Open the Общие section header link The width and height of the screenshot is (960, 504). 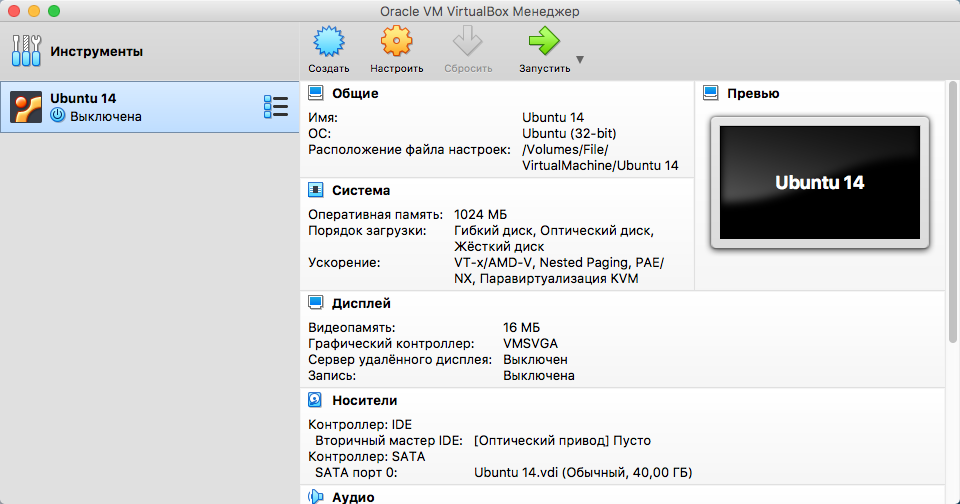pyautogui.click(x=355, y=94)
